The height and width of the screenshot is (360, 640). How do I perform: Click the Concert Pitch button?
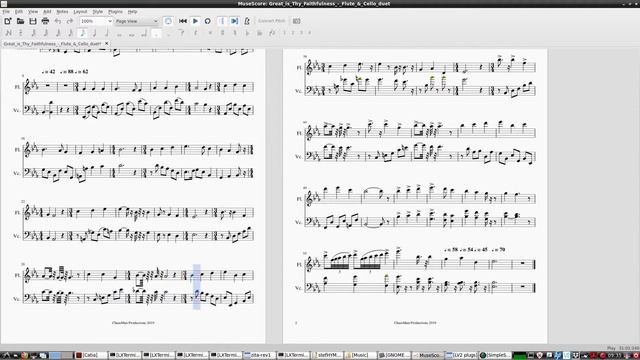[x=271, y=21]
